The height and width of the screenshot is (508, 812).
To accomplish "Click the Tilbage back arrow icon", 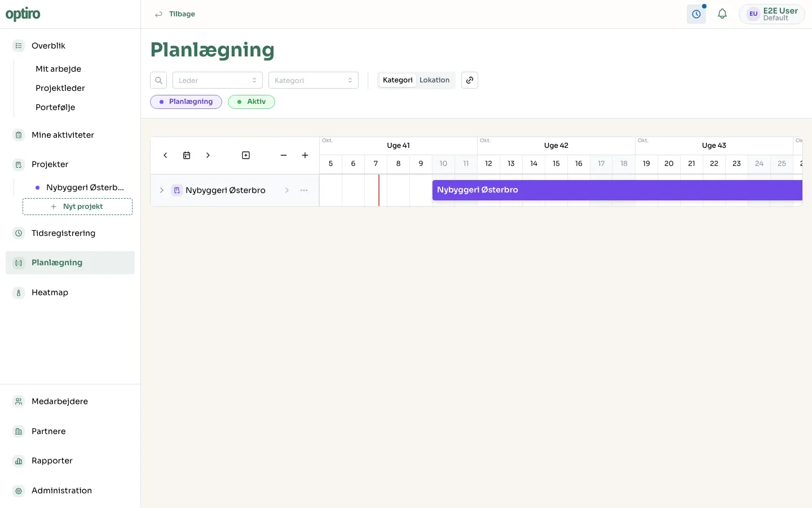I will click(x=158, y=14).
